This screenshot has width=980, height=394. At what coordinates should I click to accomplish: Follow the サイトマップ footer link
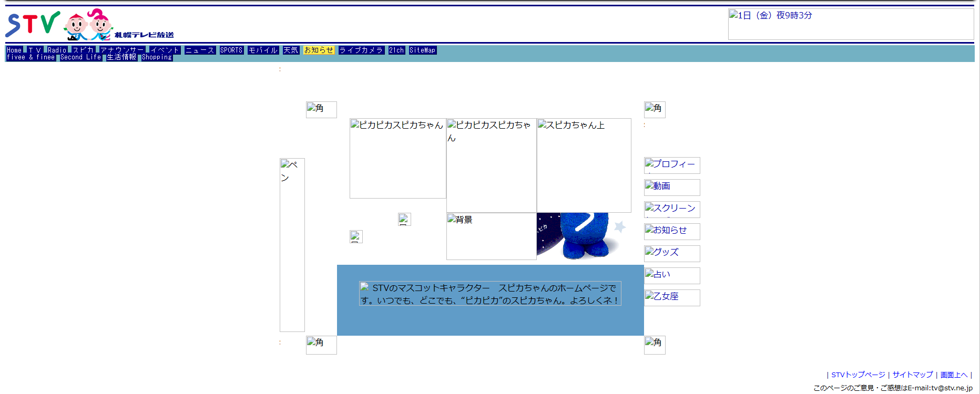click(x=913, y=375)
